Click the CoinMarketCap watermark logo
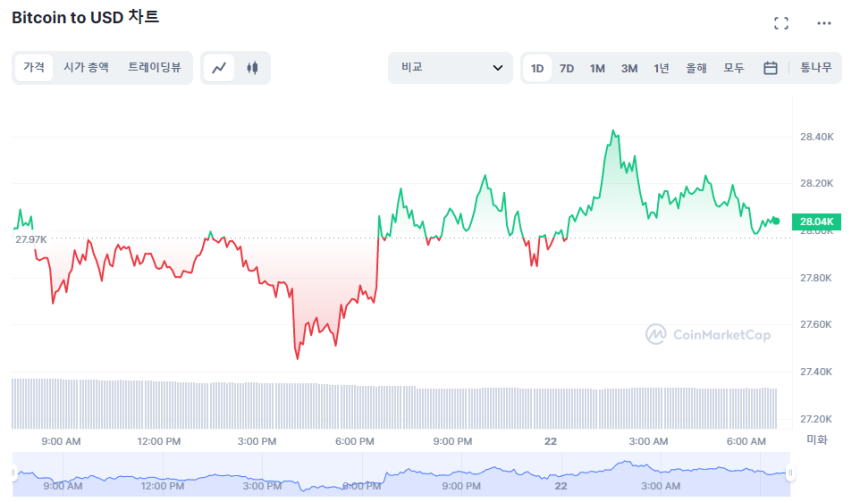The width and height of the screenshot is (860, 502). (x=708, y=335)
